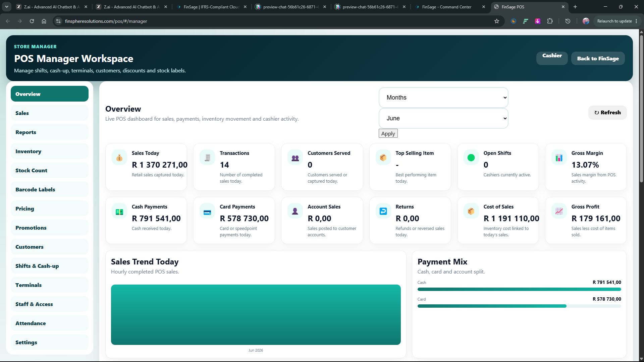Click the Transactions receipt icon
Image resolution: width=644 pixels, height=362 pixels.
207,158
